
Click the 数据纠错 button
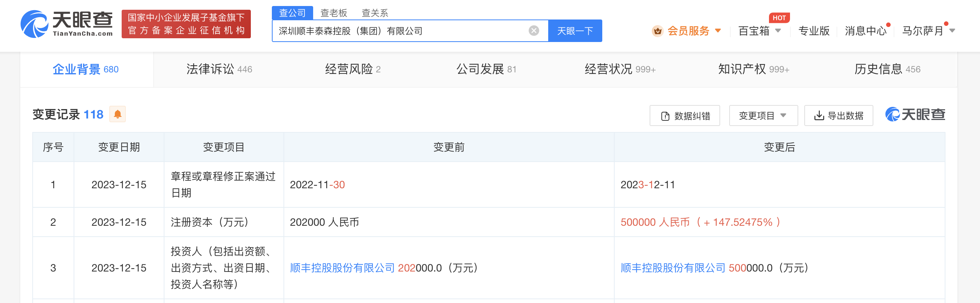tap(685, 115)
